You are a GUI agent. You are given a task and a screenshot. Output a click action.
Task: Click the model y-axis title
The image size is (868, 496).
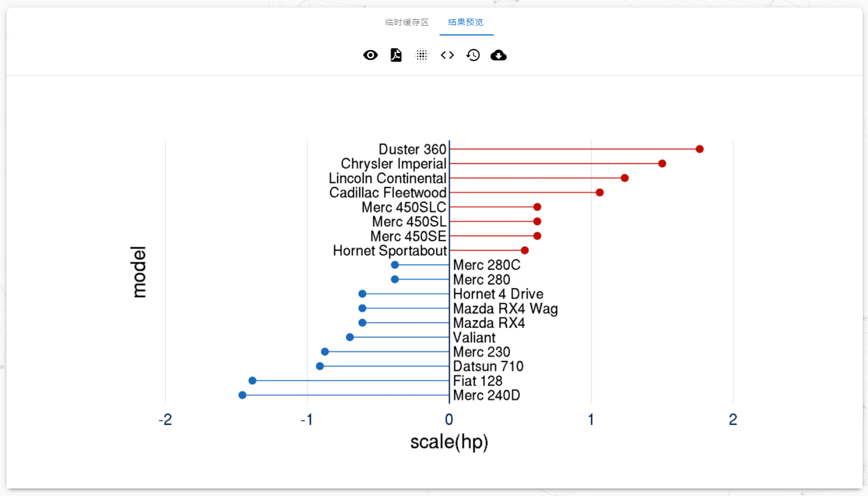pos(139,272)
